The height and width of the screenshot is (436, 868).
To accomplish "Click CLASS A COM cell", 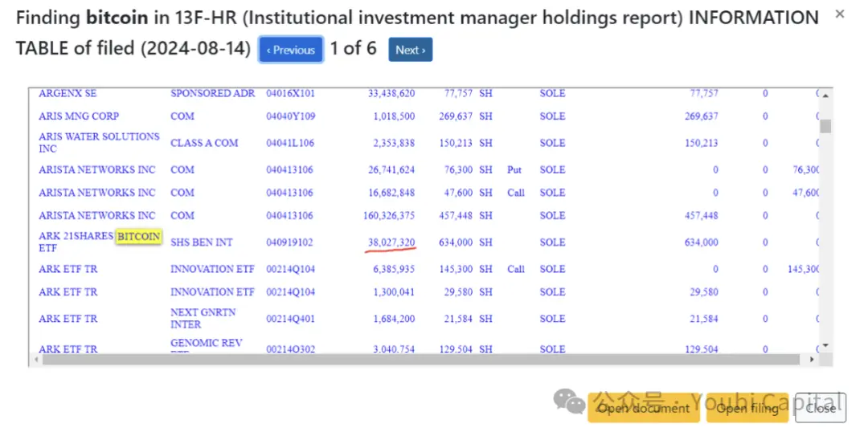I will pos(204,143).
